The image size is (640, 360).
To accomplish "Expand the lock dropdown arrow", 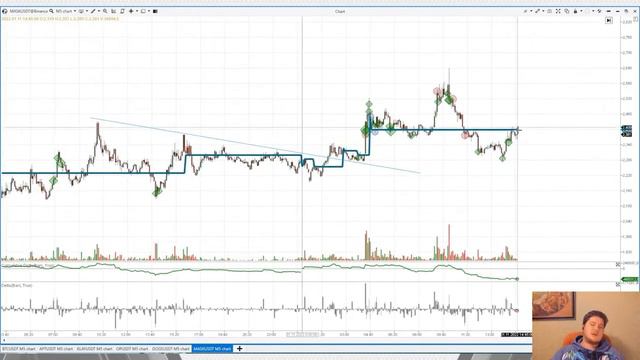I will pos(581,11).
